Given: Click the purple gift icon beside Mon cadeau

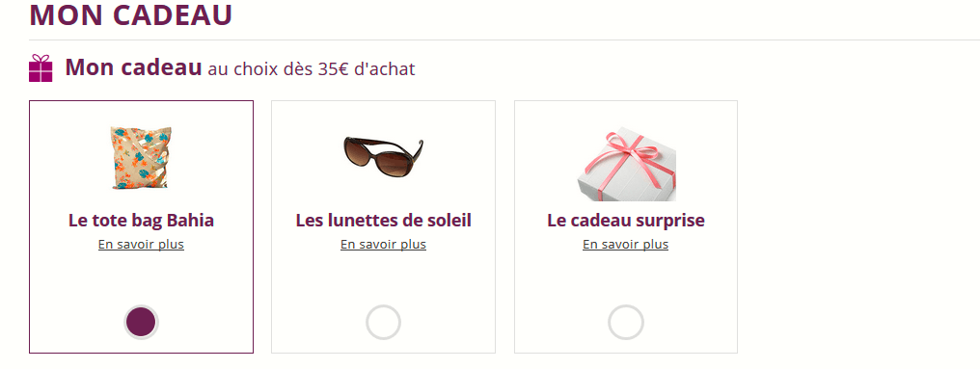Looking at the screenshot, I should tap(41, 68).
